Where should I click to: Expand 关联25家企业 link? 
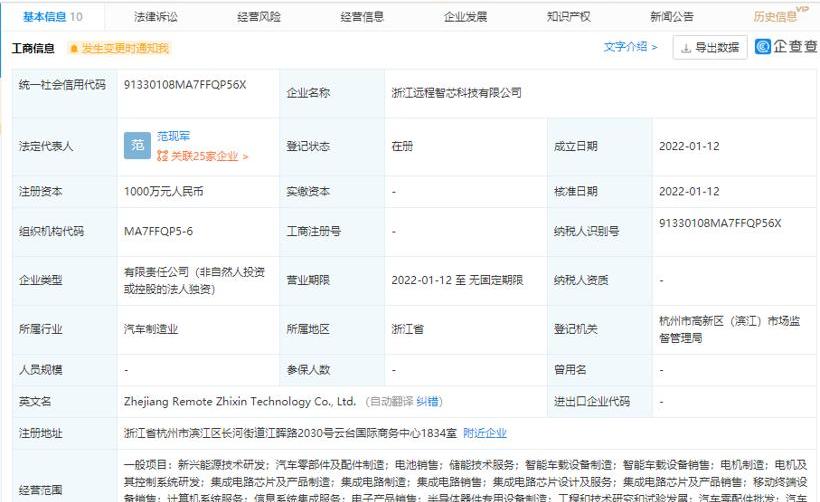pos(203,156)
